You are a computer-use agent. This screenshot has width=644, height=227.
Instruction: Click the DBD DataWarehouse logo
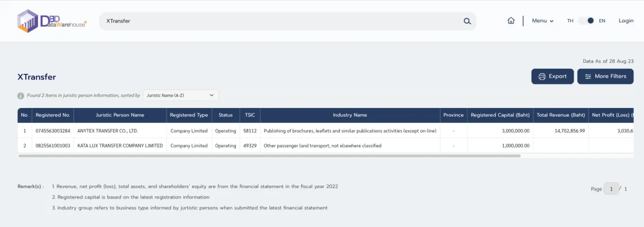pyautogui.click(x=52, y=21)
